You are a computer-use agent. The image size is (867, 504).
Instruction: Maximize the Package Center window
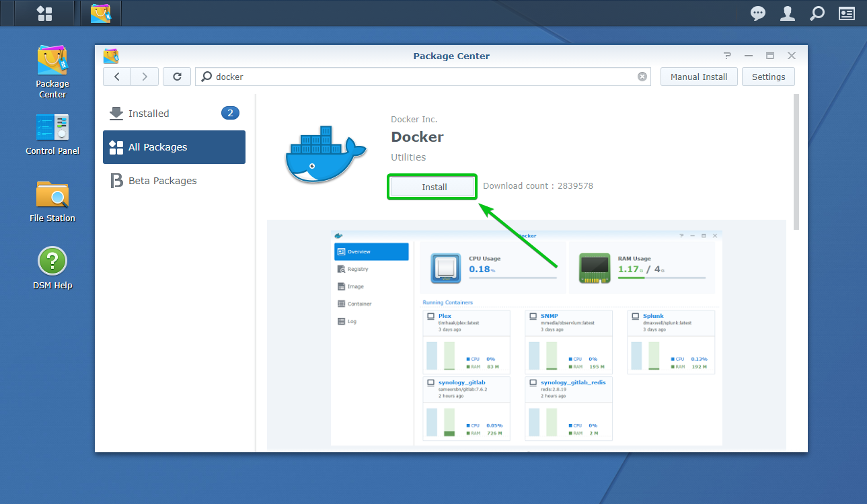770,56
